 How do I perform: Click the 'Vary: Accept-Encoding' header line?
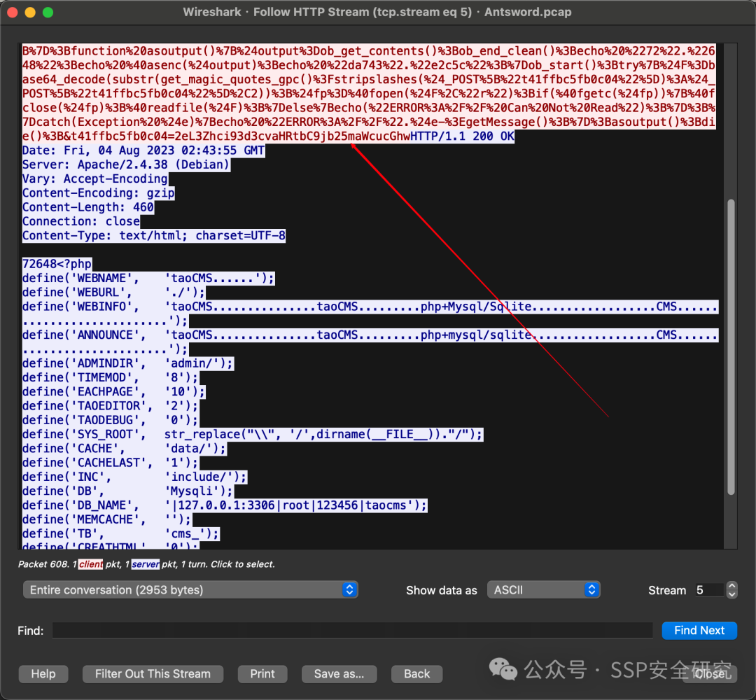95,179
